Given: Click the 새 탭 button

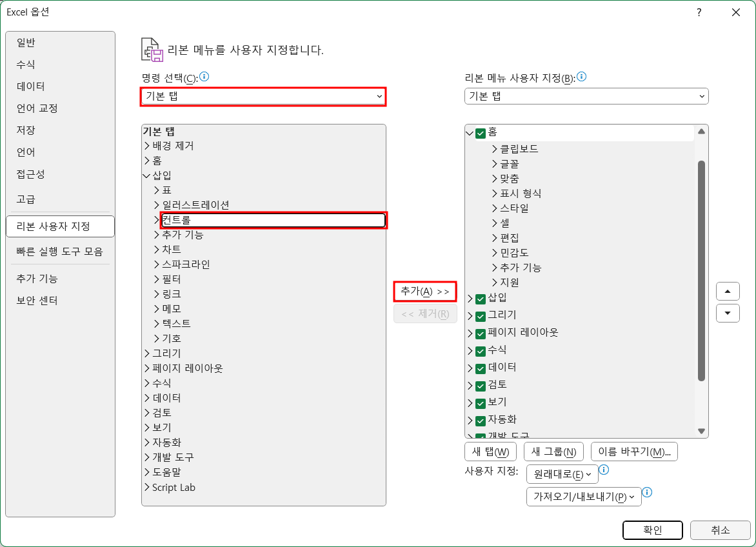Looking at the screenshot, I should click(x=490, y=452).
